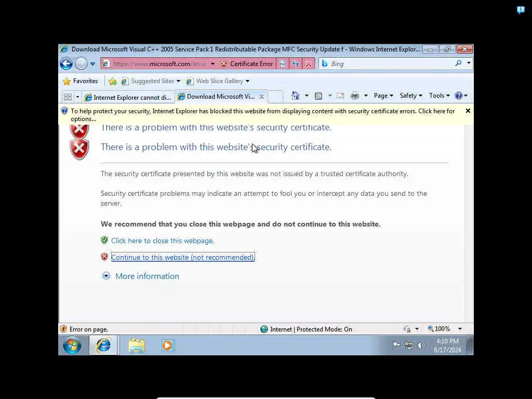Open the Safety menu
This screenshot has width=532, height=399.
[x=411, y=96]
